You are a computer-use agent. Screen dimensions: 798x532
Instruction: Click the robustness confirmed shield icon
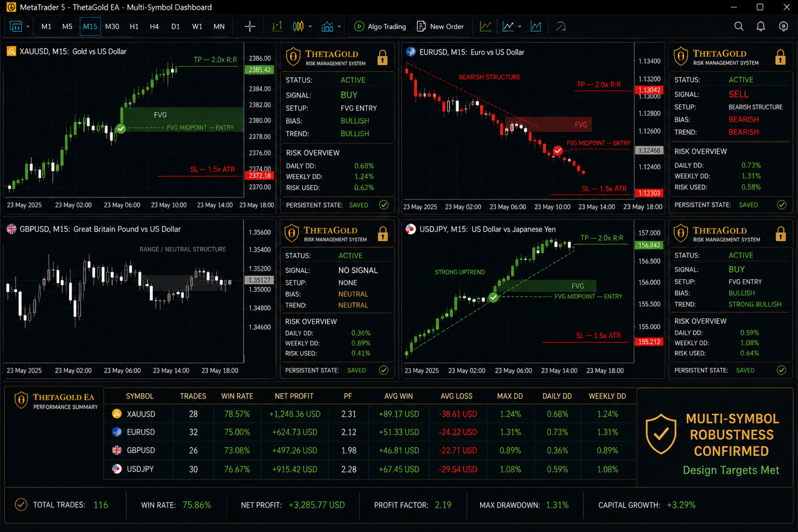pos(661,434)
